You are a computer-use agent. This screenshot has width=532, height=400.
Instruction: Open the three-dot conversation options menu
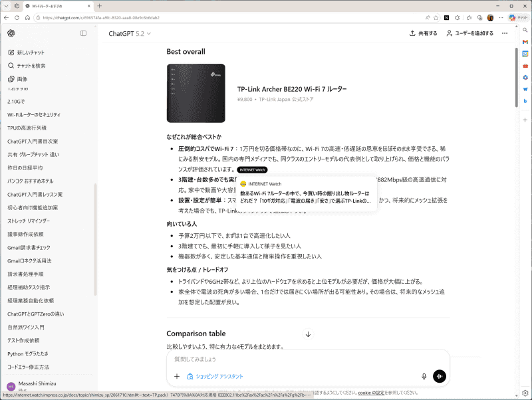click(505, 34)
